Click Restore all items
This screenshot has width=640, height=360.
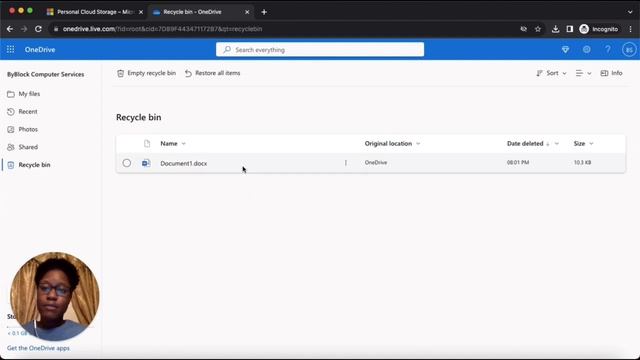click(x=213, y=73)
